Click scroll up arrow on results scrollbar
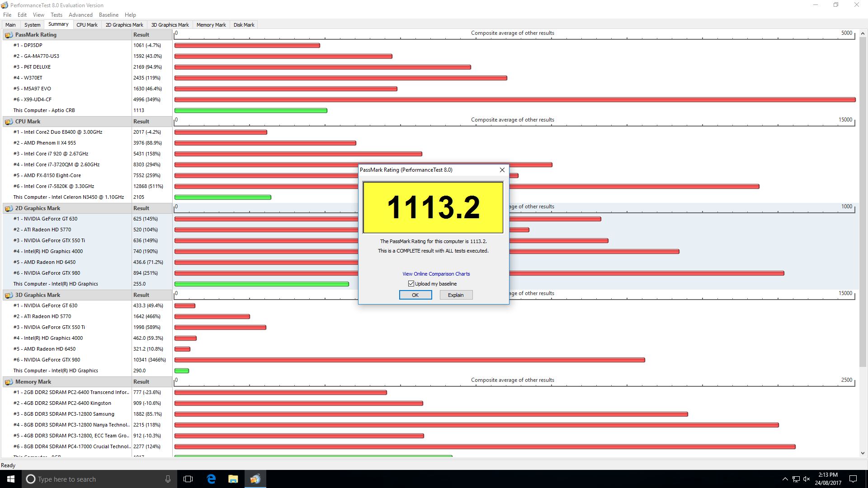 coord(863,33)
